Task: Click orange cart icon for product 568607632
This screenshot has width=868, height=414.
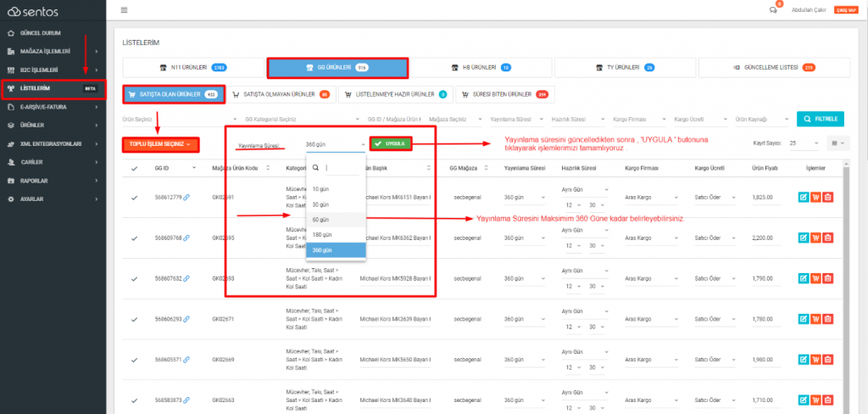Action: (815, 278)
